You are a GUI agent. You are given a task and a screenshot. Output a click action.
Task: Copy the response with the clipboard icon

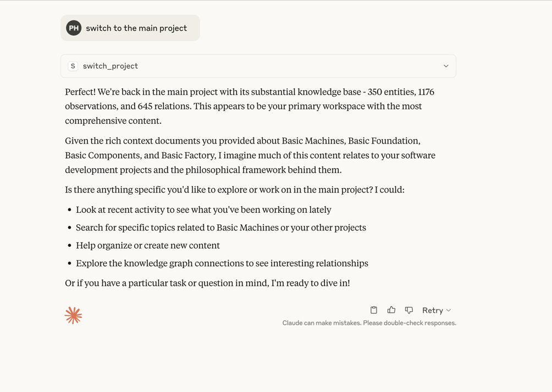pos(374,310)
